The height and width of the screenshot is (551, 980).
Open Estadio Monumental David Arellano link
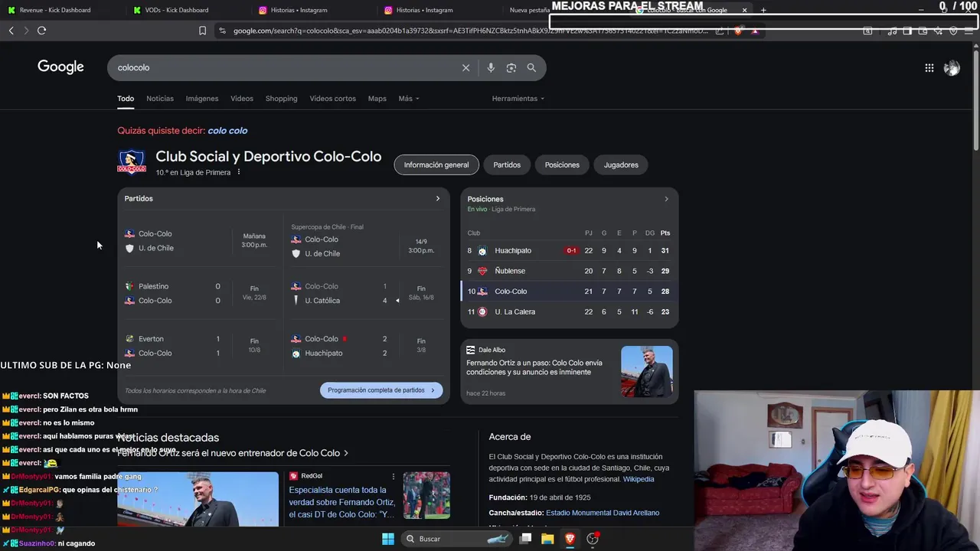[x=603, y=513]
